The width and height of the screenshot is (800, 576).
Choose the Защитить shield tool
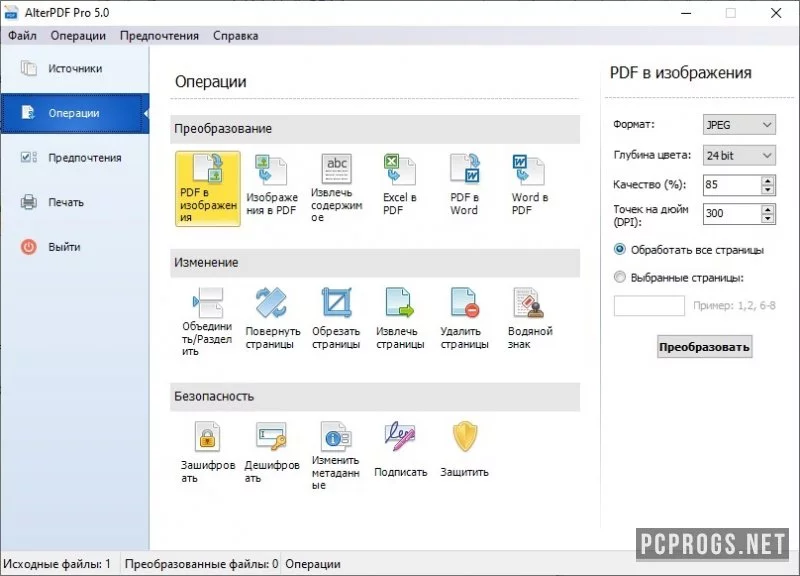(x=464, y=449)
